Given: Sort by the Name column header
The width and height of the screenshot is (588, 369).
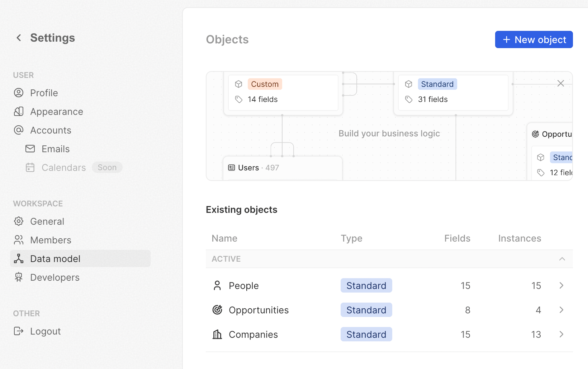Looking at the screenshot, I should coord(224,239).
